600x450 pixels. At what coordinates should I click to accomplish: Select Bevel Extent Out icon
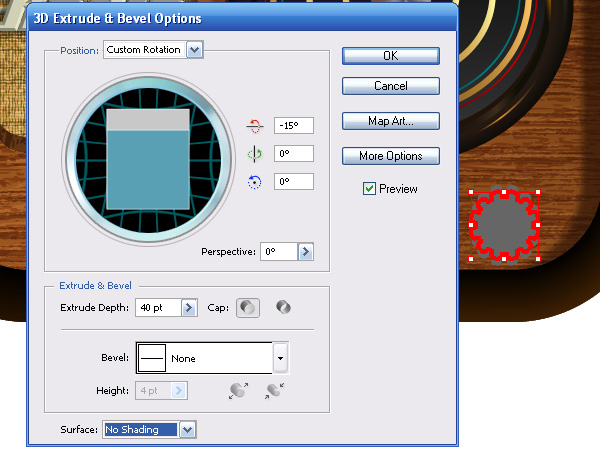[238, 391]
